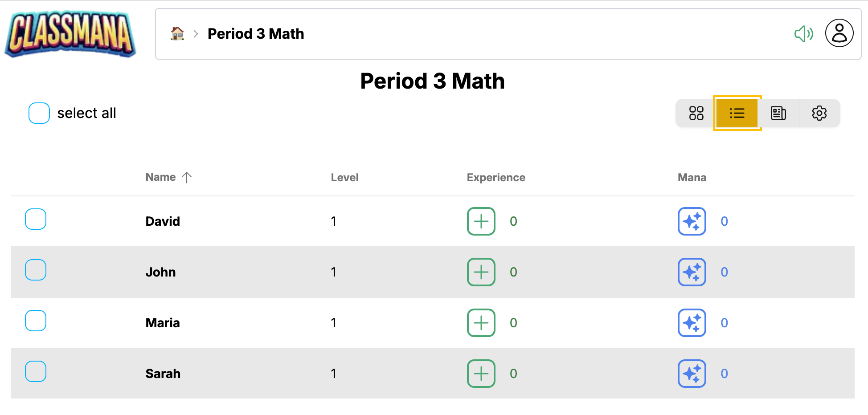868x415 pixels.
Task: Open the news report view icon
Action: pos(778,113)
